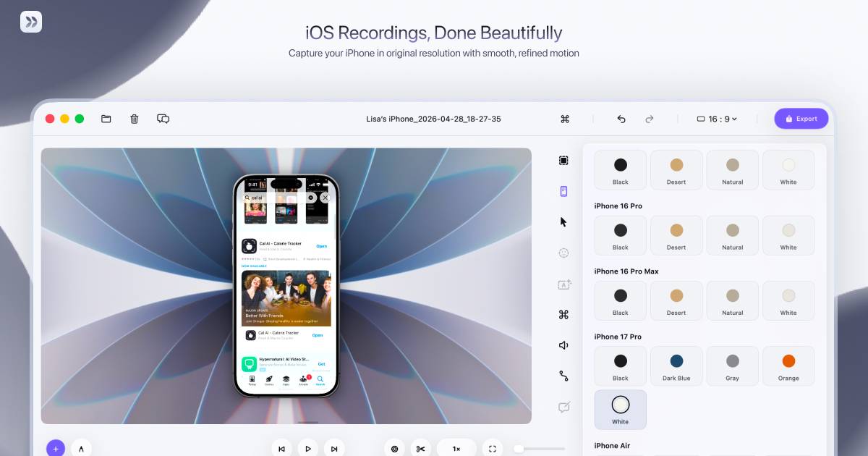Click the circular aperture icon beside scissors
868x456 pixels.
click(394, 449)
